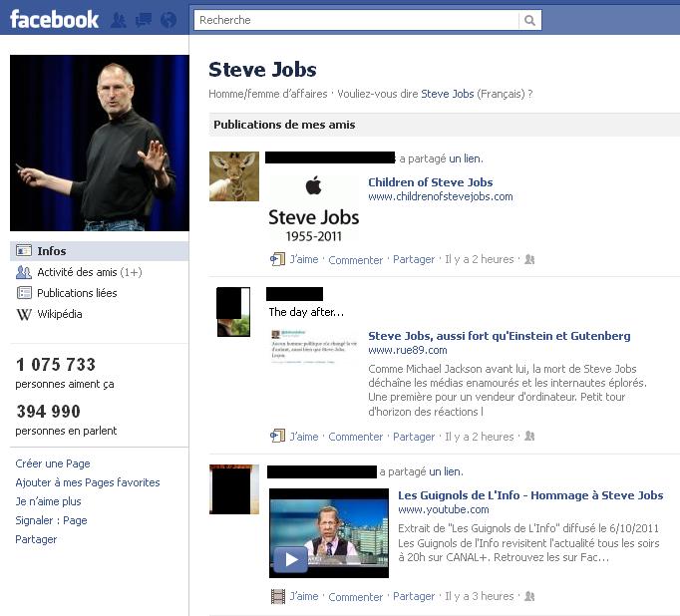Image resolution: width=680 pixels, height=616 pixels.
Task: Open www.childrenofstevejobs.com URL
Action: tap(440, 196)
